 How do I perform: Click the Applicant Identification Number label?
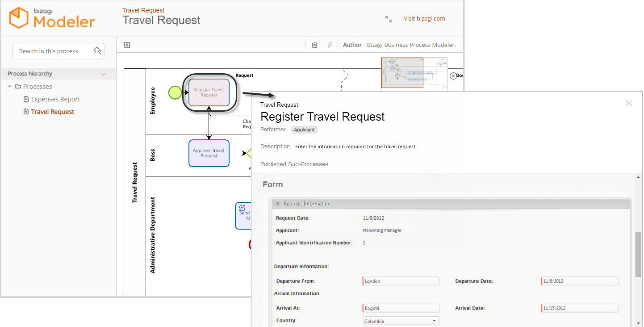tap(314, 243)
